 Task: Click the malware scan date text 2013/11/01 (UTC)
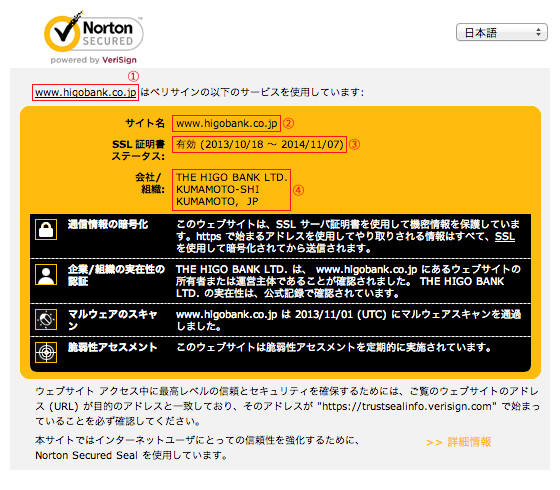[x=341, y=314]
